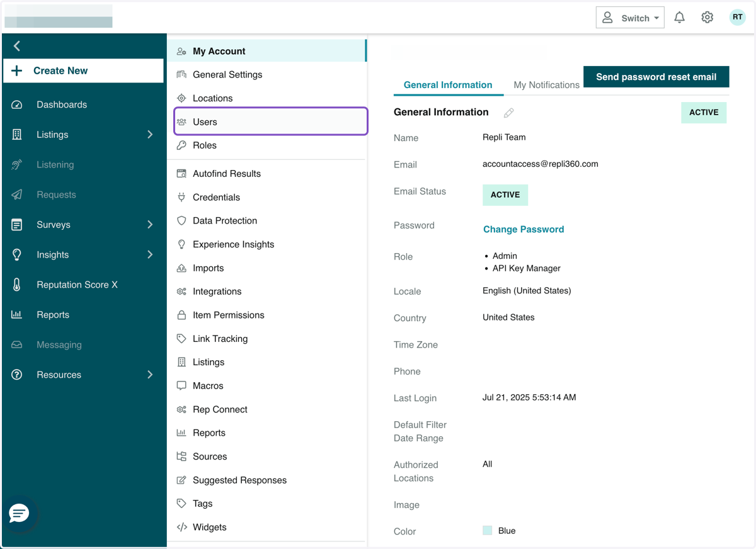
Task: Expand the Listings submenu chevron
Action: (150, 135)
